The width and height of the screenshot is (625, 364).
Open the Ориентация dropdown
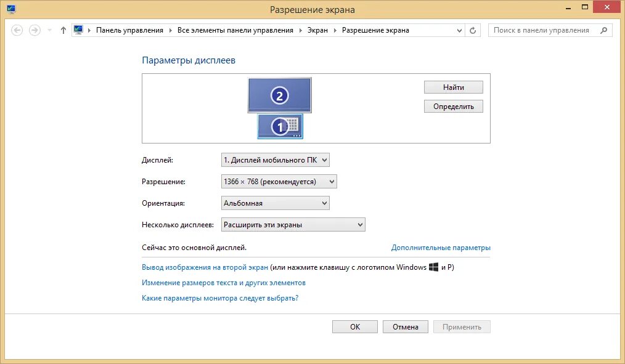(x=276, y=203)
